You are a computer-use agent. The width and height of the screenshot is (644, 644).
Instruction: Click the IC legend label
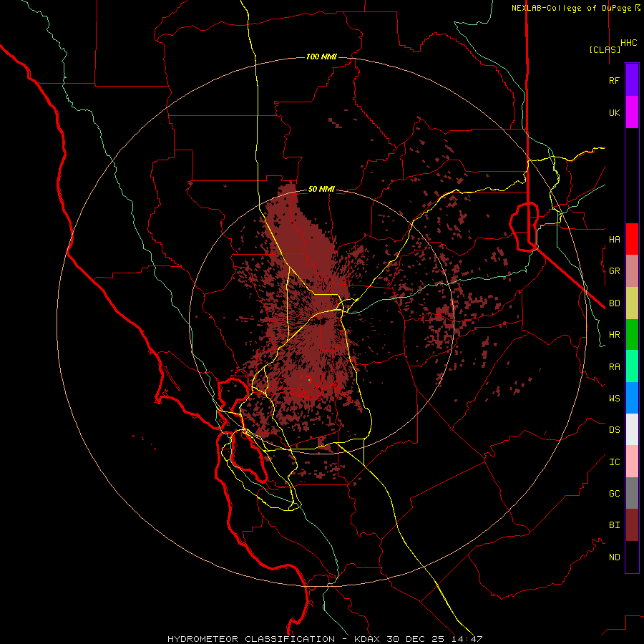coord(615,462)
